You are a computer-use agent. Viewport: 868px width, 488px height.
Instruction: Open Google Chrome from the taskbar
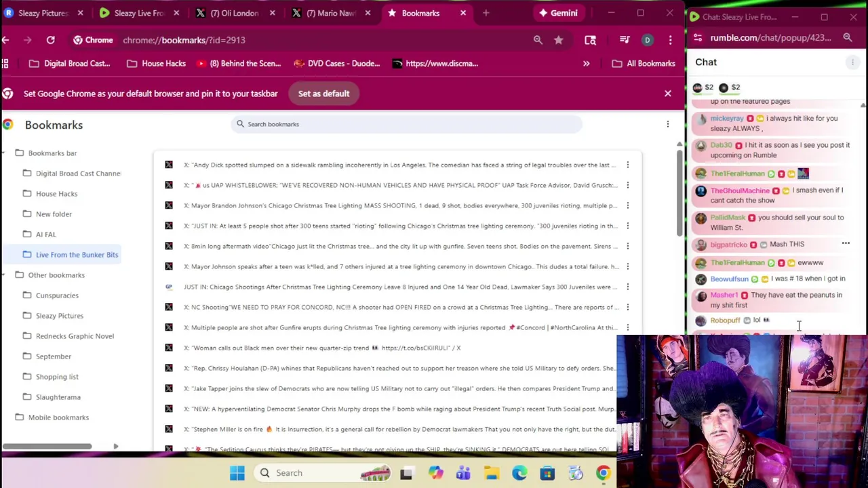[x=603, y=473]
